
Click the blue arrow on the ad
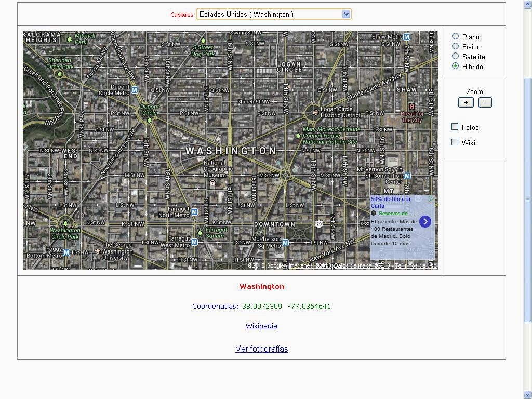click(425, 221)
